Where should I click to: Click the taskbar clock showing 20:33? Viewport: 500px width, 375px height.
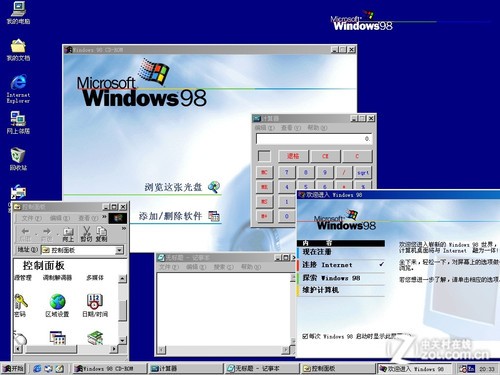click(x=487, y=369)
